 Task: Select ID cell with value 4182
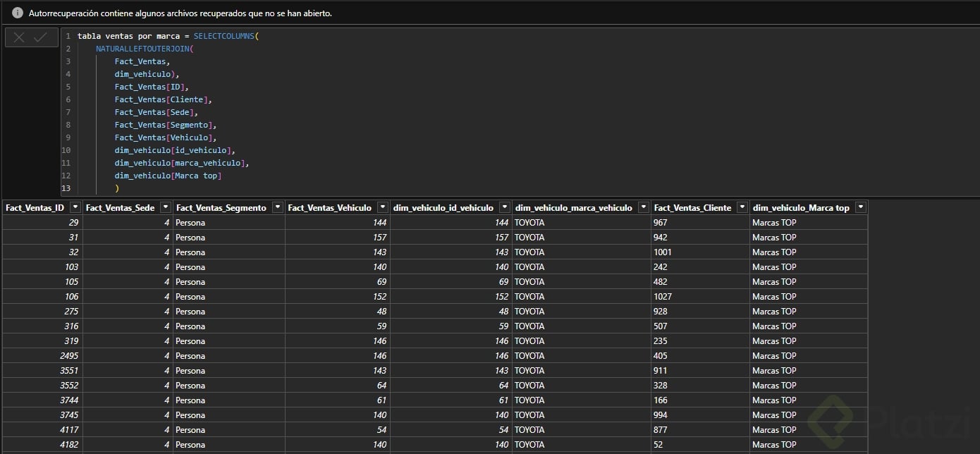pyautogui.click(x=42, y=444)
